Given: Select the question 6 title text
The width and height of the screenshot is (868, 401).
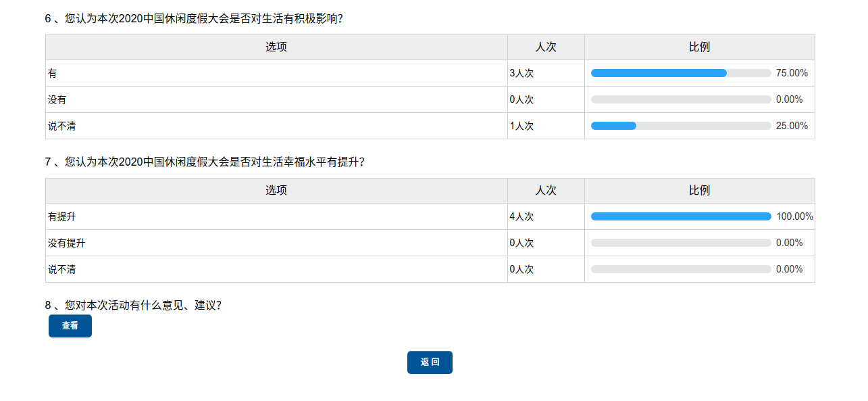Looking at the screenshot, I should coord(194,19).
